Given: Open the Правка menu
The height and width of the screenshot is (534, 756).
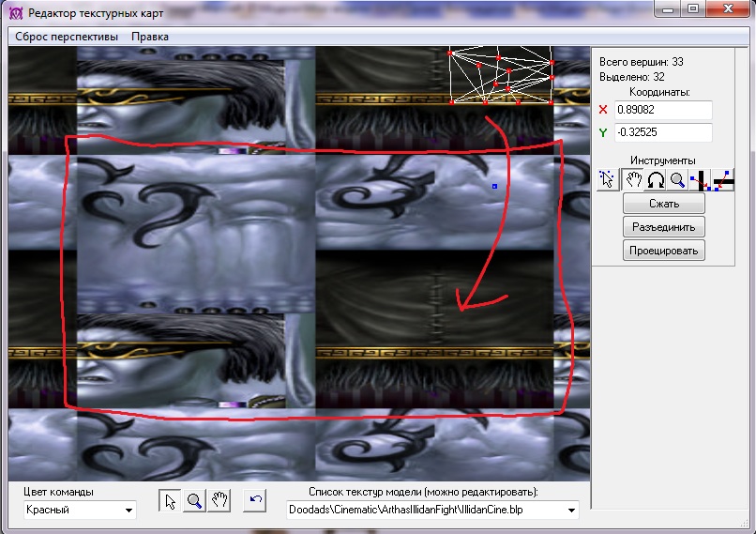Looking at the screenshot, I should coord(150,37).
